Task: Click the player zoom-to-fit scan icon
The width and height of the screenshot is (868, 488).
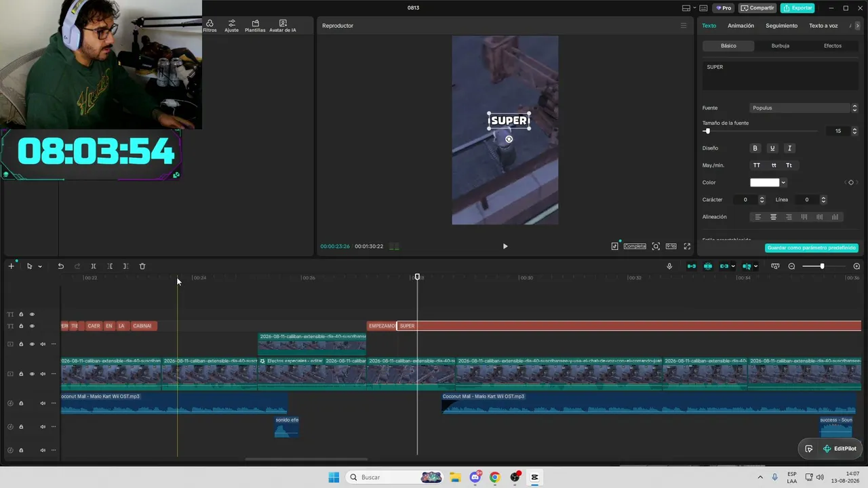Action: 656,246
